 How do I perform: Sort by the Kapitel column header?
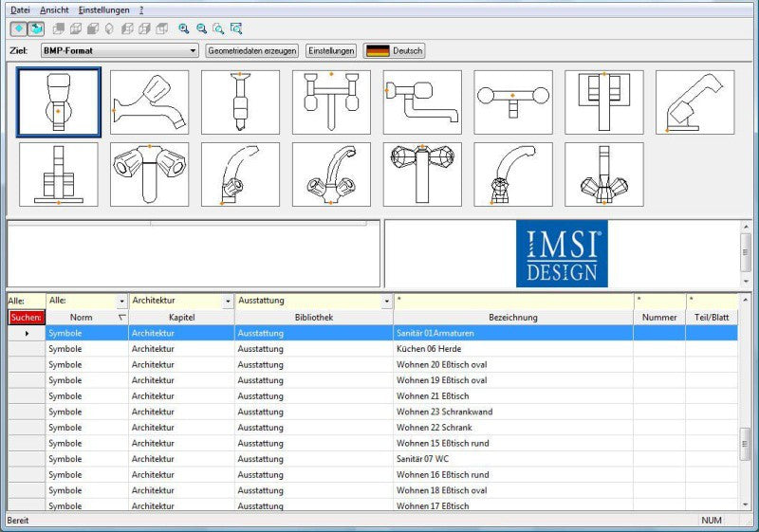pyautogui.click(x=182, y=318)
